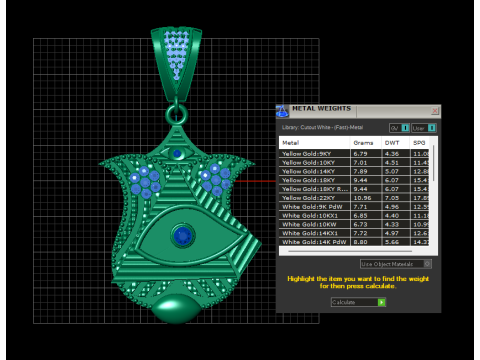Select the White Gold:10KX1 row
Screen dimensions: 480x360
click(x=354, y=216)
